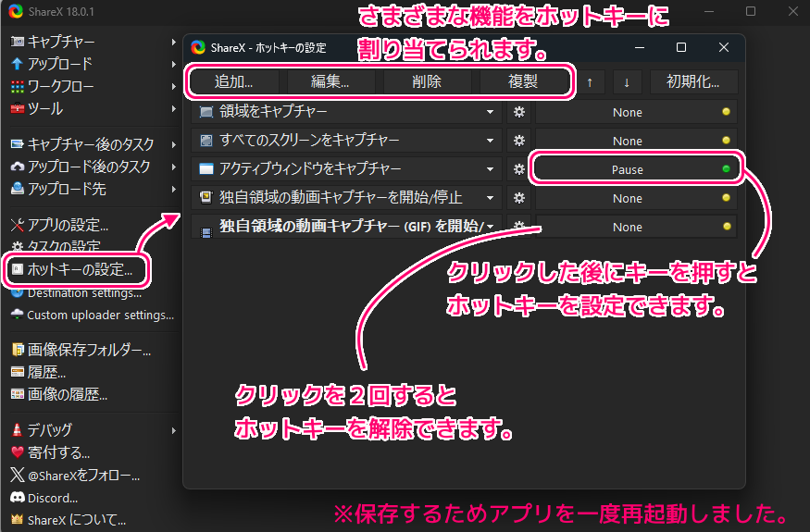Move hotkey up with ↑ button

coord(590,82)
